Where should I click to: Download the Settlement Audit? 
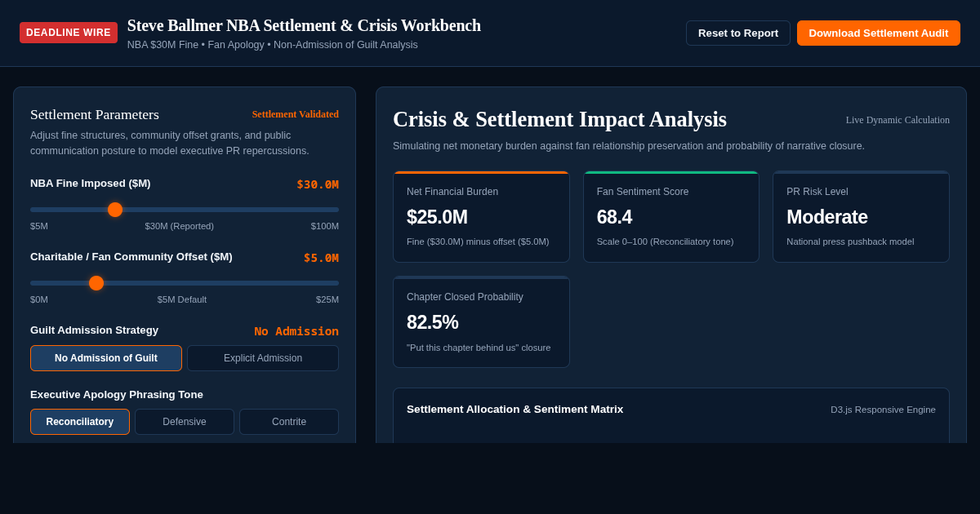pyautogui.click(x=879, y=33)
